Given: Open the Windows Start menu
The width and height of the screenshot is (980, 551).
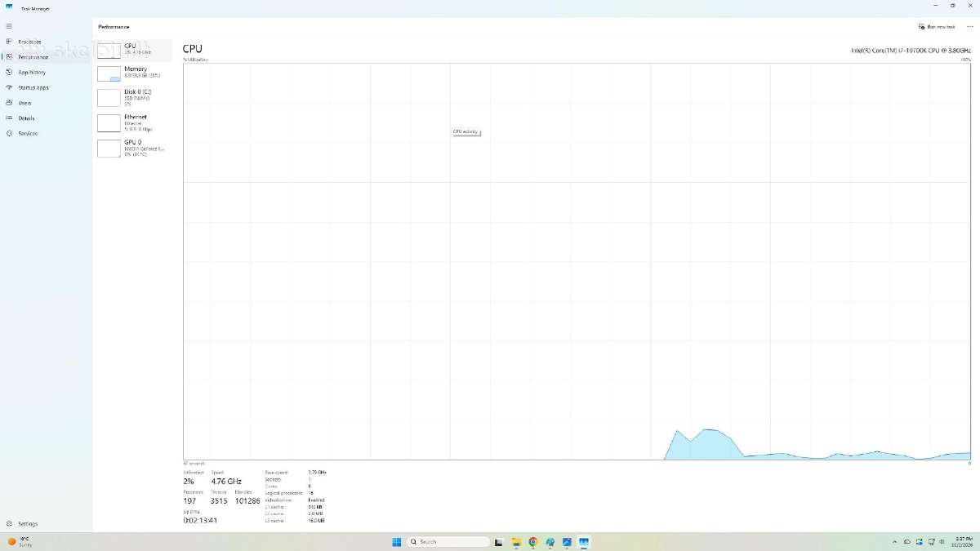Looking at the screenshot, I should tap(397, 542).
